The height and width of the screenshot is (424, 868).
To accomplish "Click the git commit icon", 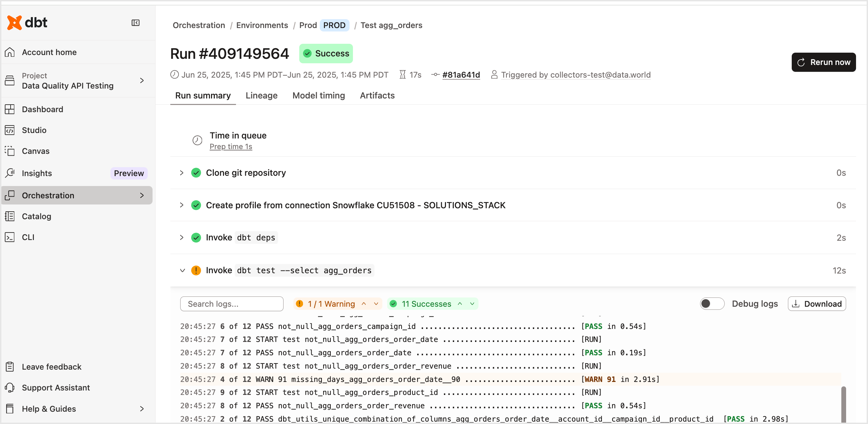I will (435, 75).
